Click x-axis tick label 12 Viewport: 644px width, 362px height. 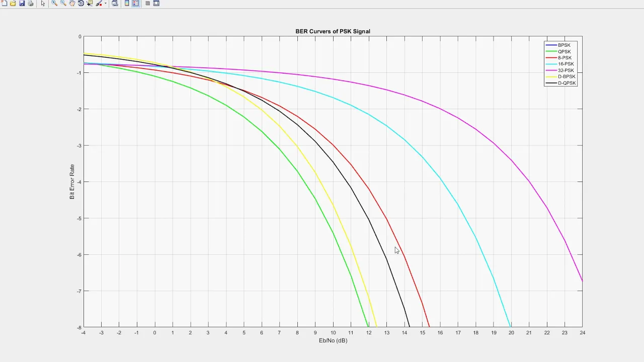point(369,333)
